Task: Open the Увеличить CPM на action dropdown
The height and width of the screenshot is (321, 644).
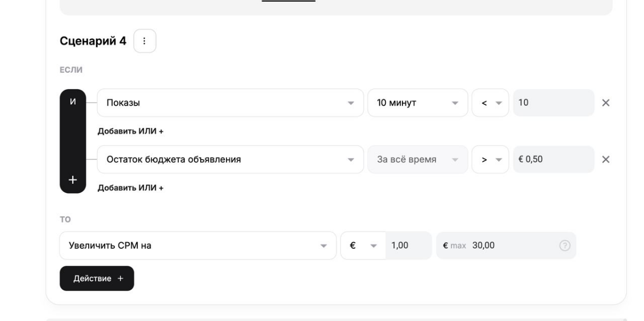Action: (199, 245)
